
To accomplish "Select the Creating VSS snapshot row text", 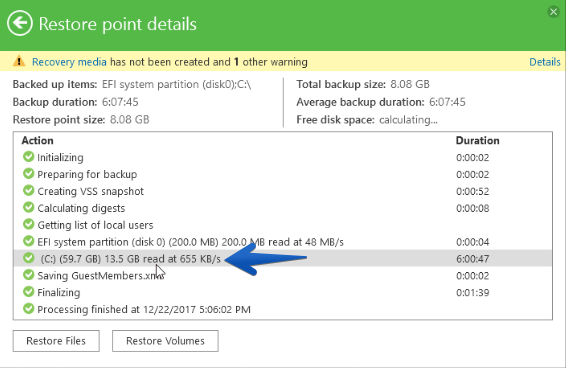I will pyautogui.click(x=90, y=191).
